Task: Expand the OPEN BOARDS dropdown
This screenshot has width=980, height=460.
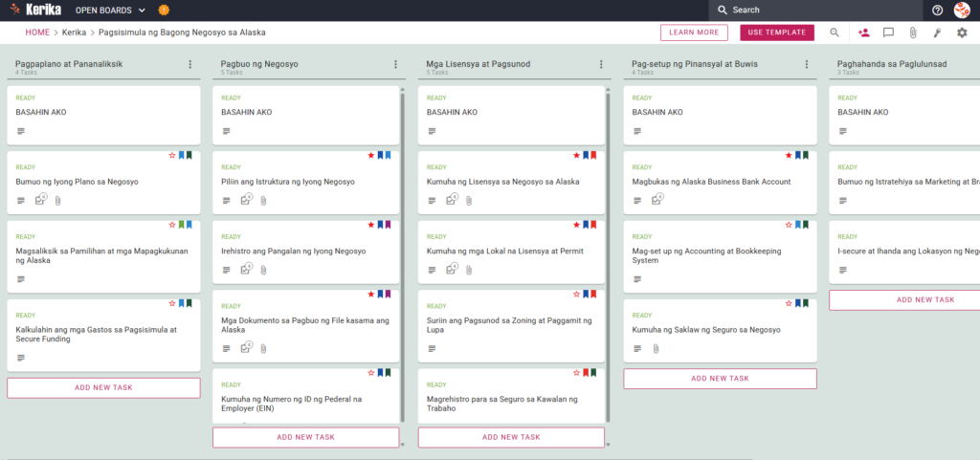Action: click(x=110, y=10)
